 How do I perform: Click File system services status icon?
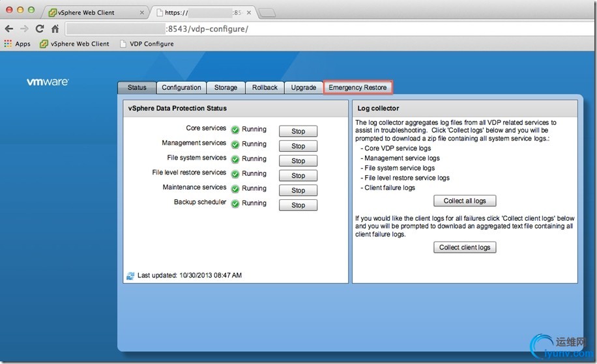[x=235, y=160]
